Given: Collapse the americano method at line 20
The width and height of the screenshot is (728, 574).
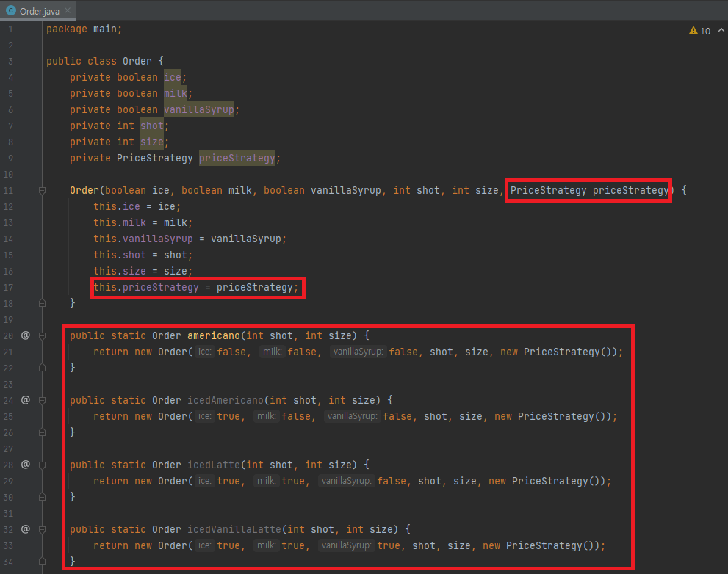Looking at the screenshot, I should click(x=43, y=336).
